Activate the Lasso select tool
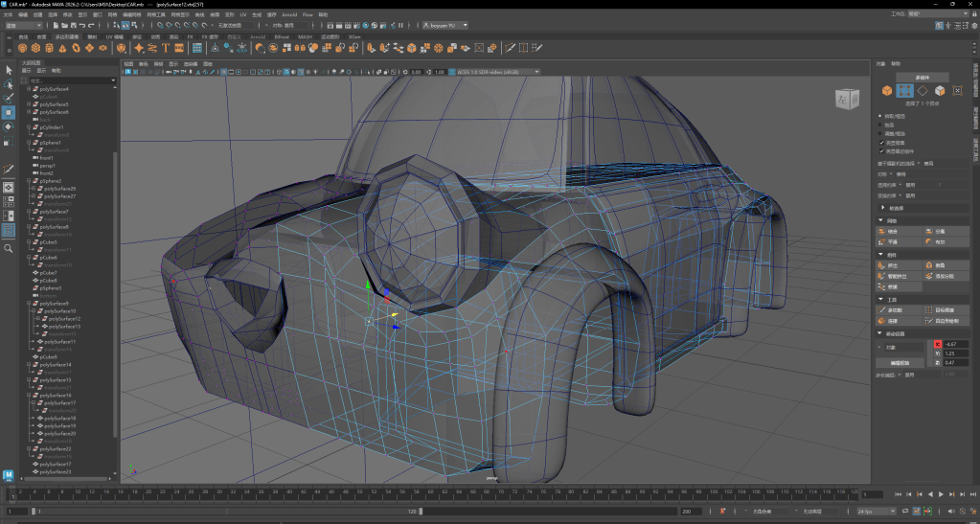Viewport: 980px width, 524px height. pos(9,84)
